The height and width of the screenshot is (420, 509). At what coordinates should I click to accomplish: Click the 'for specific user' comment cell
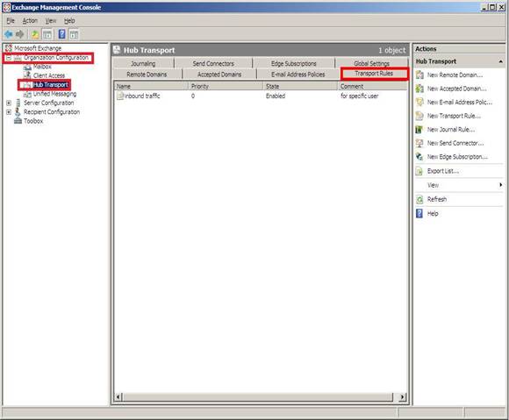359,96
